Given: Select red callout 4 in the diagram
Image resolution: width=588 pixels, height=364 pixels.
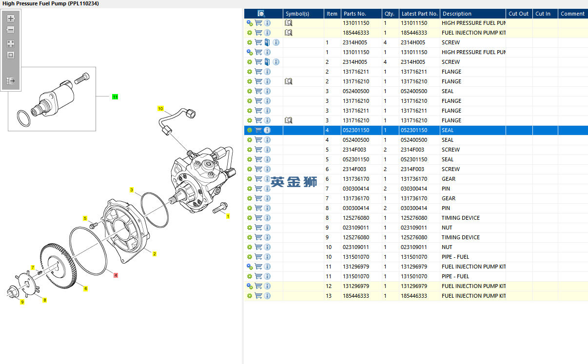Looking at the screenshot, I should click(x=116, y=275).
